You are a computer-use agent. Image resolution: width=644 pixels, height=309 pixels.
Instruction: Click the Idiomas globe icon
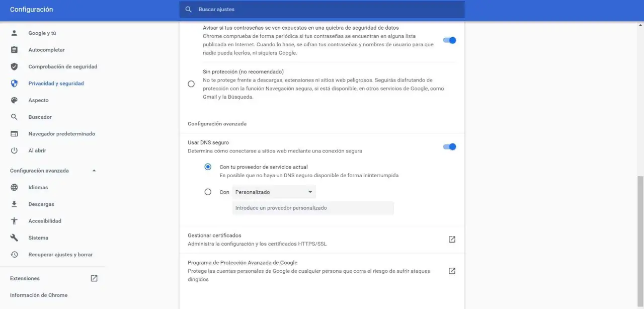[x=14, y=187]
